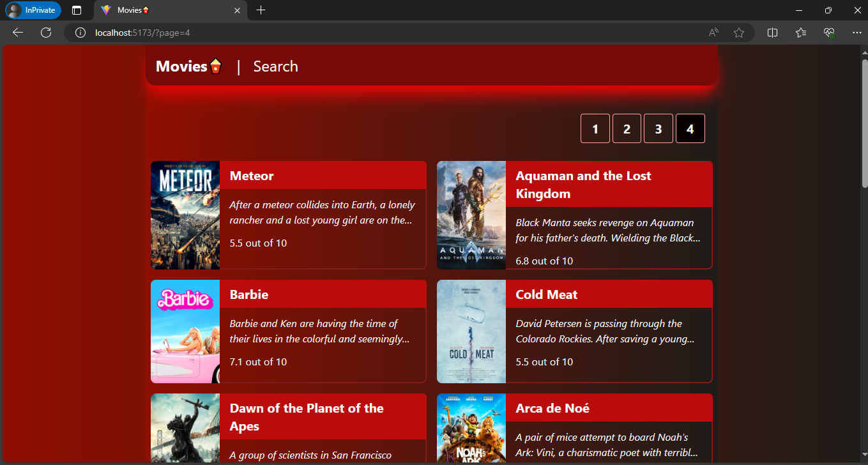Image resolution: width=868 pixels, height=465 pixels.
Task: Click the Cold Meat title
Action: 547,294
